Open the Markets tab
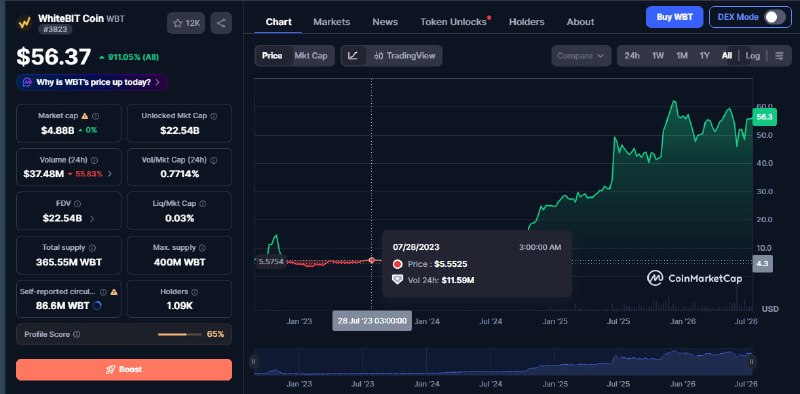The width and height of the screenshot is (800, 394). click(332, 22)
